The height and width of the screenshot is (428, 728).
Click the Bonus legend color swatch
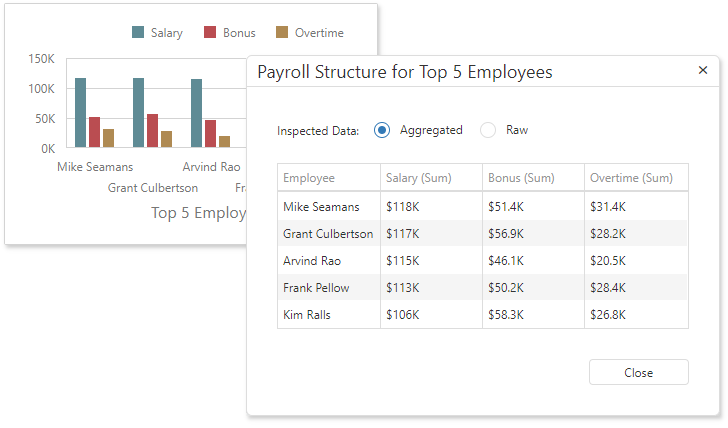[210, 33]
